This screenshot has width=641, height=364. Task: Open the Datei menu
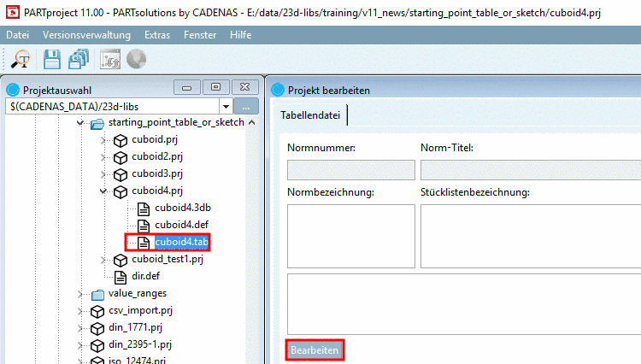click(18, 35)
